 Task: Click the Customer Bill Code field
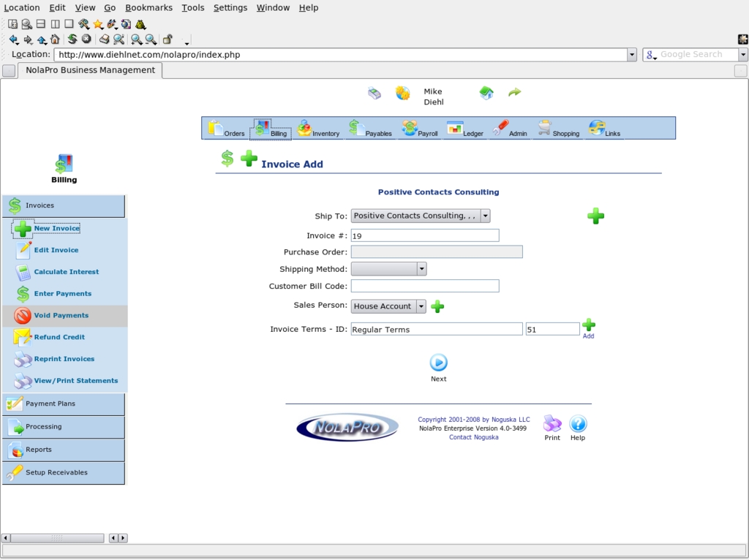tap(425, 286)
